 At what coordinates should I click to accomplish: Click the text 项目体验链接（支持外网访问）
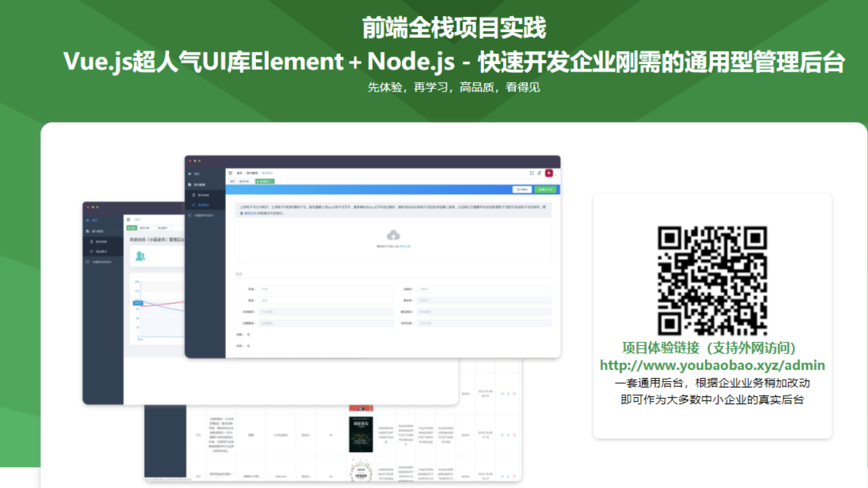pos(712,348)
